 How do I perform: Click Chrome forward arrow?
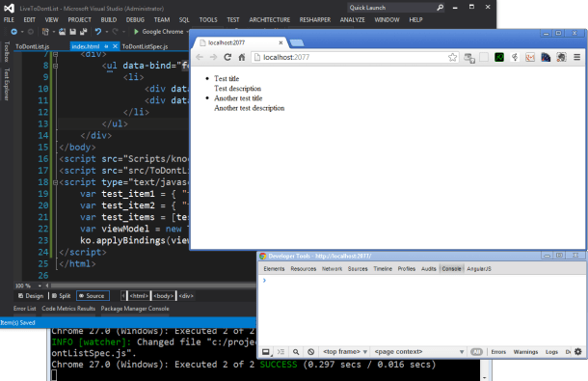pyautogui.click(x=213, y=57)
